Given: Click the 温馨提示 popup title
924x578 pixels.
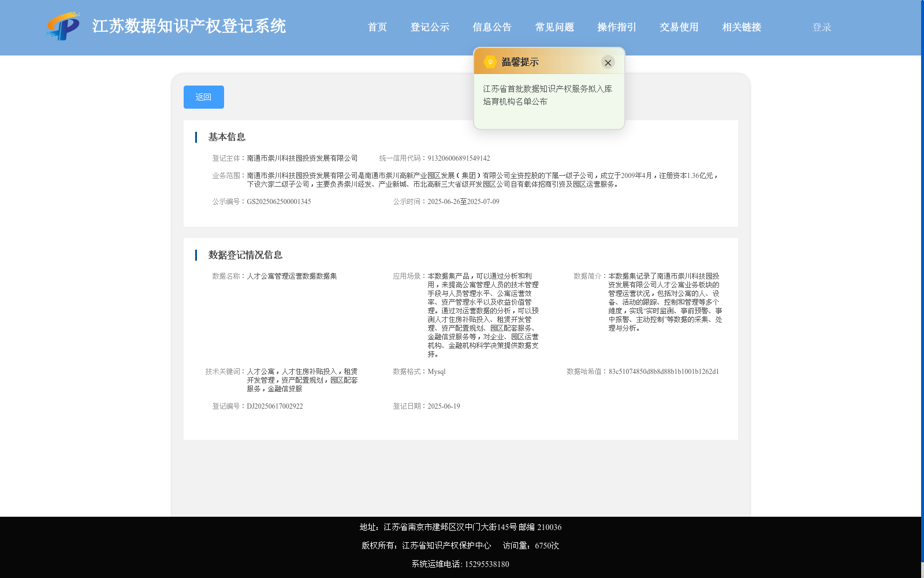Looking at the screenshot, I should click(520, 62).
